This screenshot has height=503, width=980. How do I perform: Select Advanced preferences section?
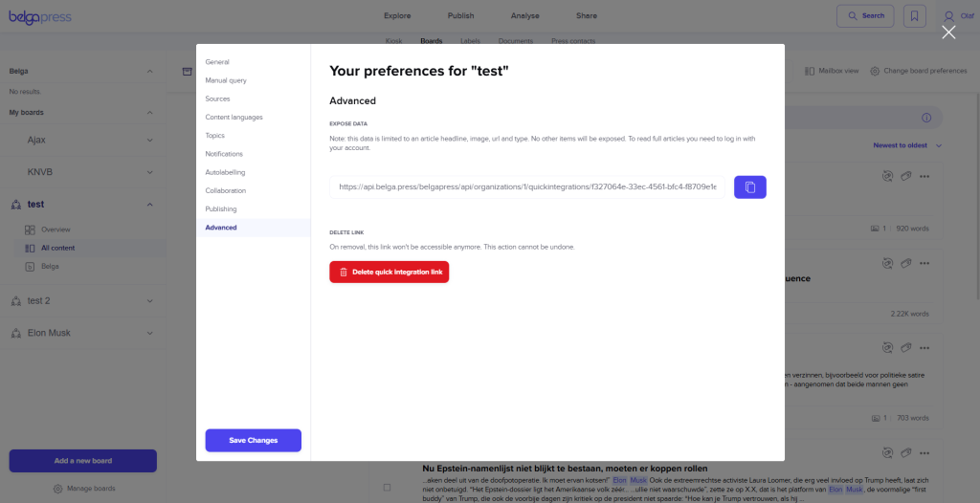pyautogui.click(x=221, y=228)
